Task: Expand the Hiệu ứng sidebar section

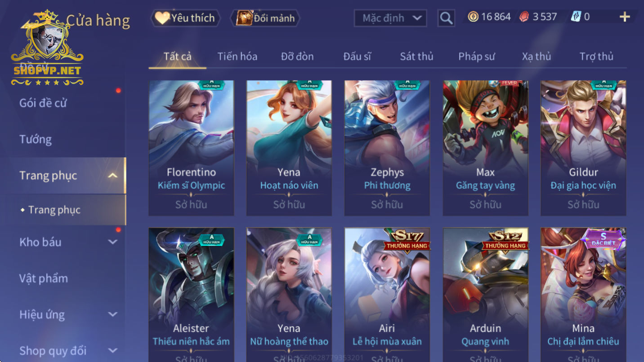Action: coord(113,314)
